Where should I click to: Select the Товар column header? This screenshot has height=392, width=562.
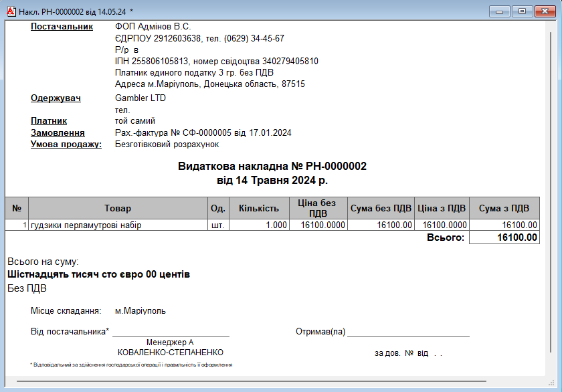pyautogui.click(x=118, y=209)
